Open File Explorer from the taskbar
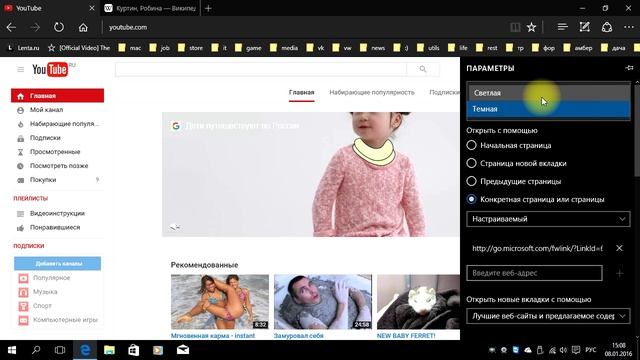 click(x=109, y=350)
